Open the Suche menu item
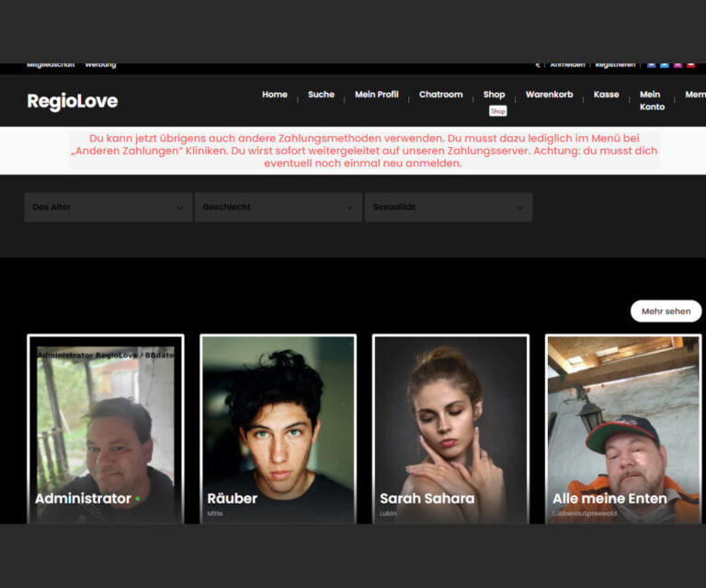 (x=321, y=95)
